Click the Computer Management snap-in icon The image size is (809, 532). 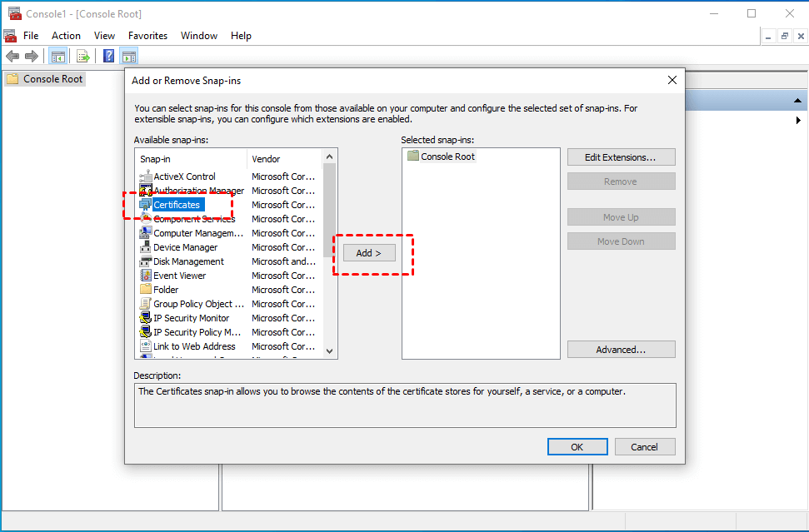click(146, 233)
